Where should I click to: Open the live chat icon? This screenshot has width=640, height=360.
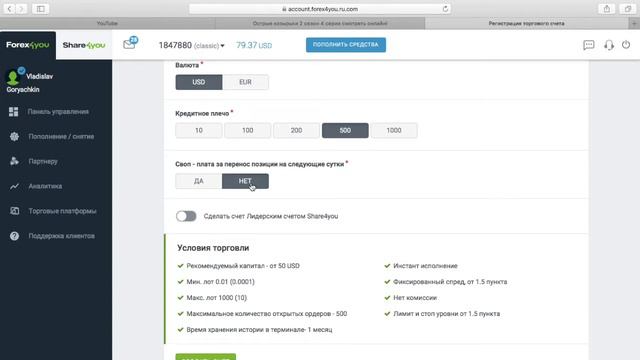click(x=589, y=45)
